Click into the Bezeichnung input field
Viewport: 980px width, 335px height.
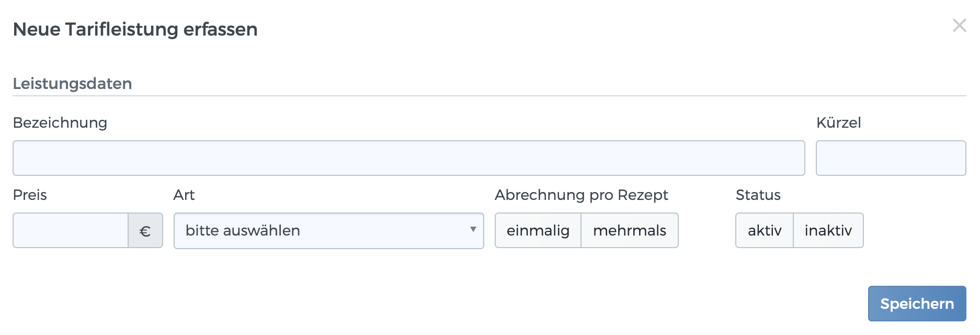tap(408, 158)
